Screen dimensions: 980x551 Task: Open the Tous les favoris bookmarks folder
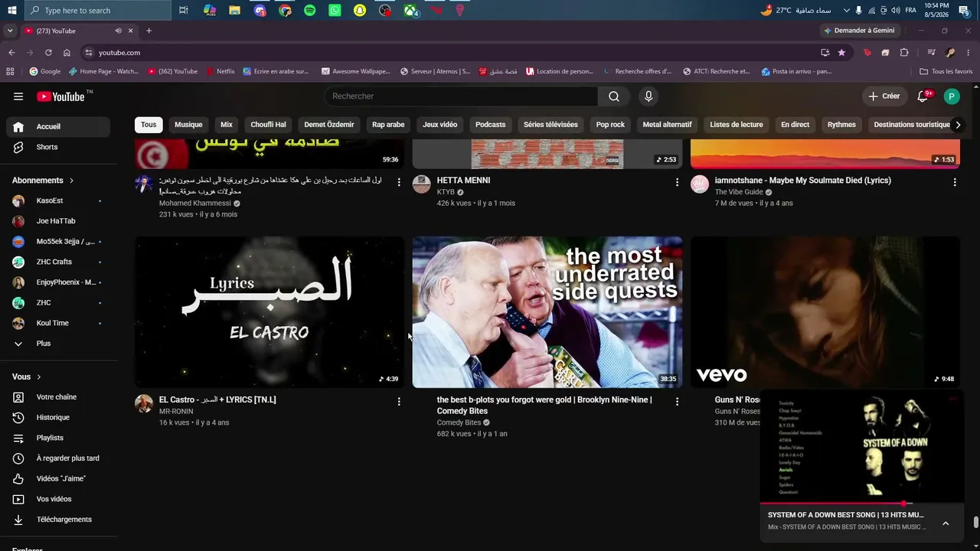946,72
